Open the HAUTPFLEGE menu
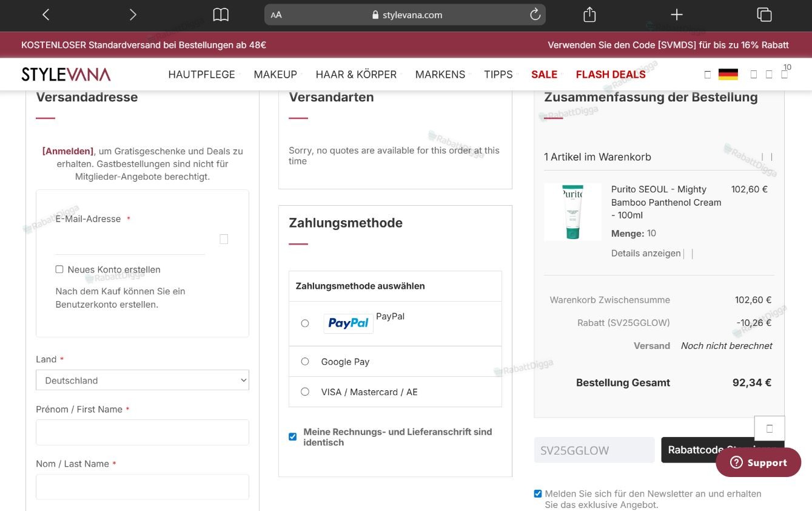This screenshot has width=812, height=511. (x=201, y=75)
